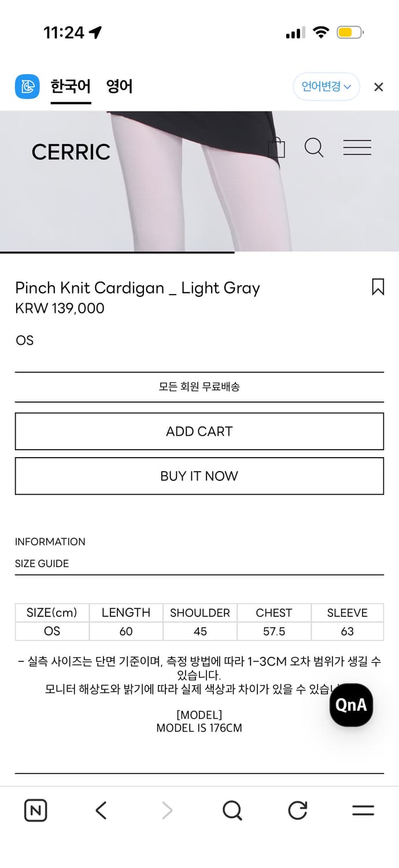
Task: Select the 한국어 language tab
Action: point(71,86)
